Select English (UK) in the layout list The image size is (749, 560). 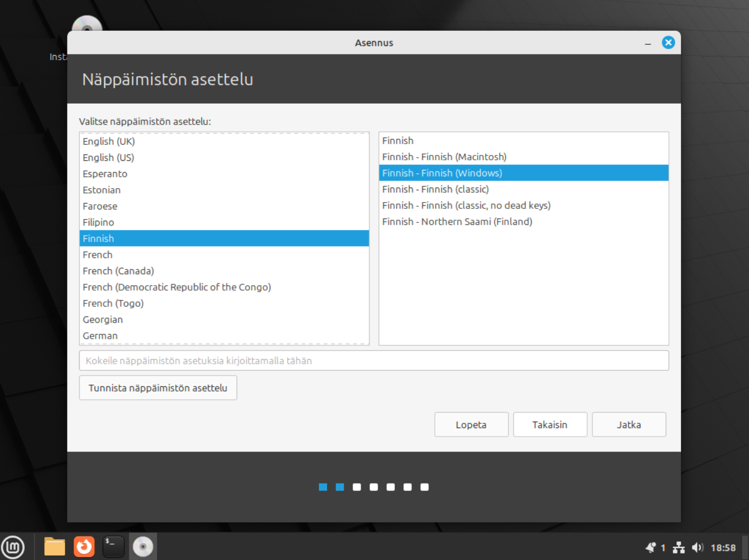point(224,141)
